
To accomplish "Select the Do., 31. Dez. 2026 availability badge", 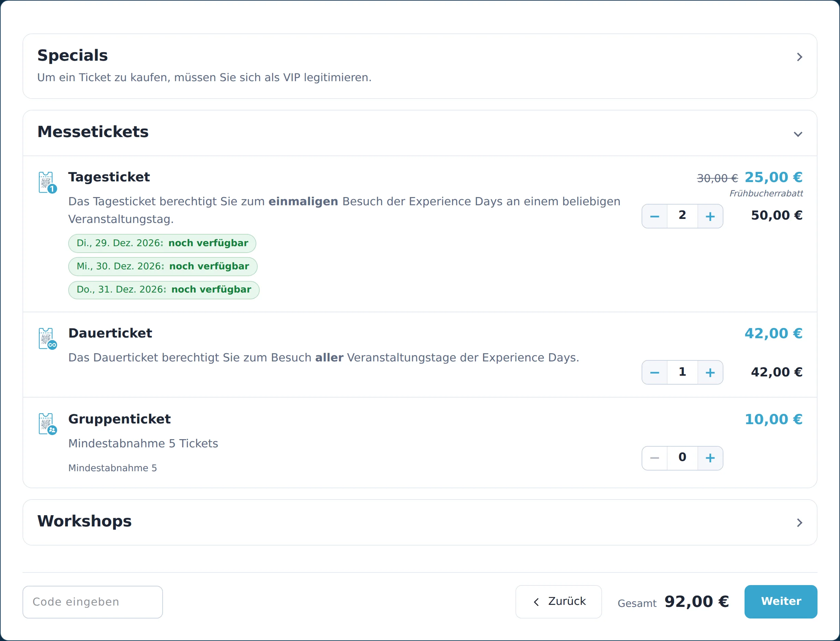I will 164,289.
